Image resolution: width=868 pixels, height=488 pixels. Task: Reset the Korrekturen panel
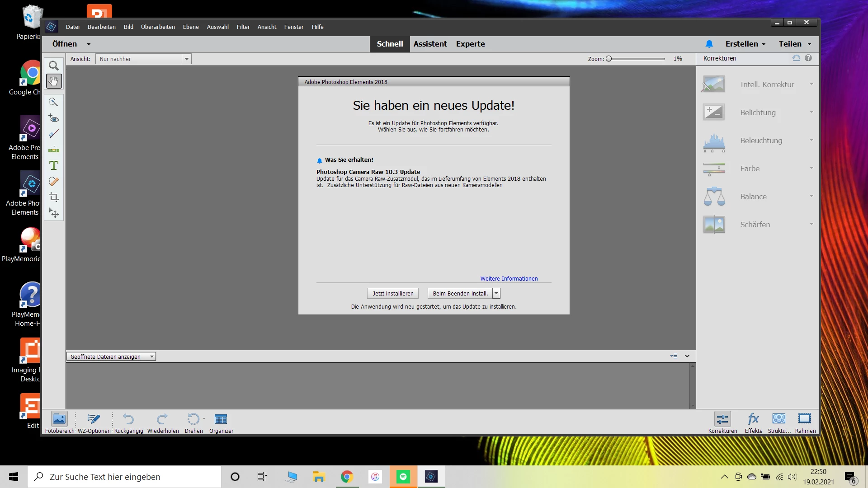[796, 58]
